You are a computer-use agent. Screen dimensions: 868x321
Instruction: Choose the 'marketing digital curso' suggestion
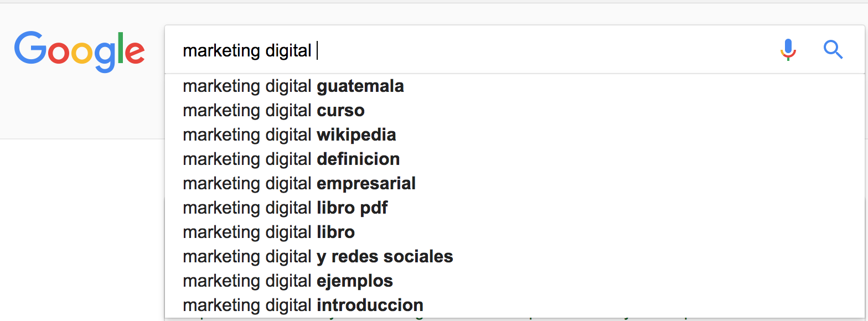515,111
